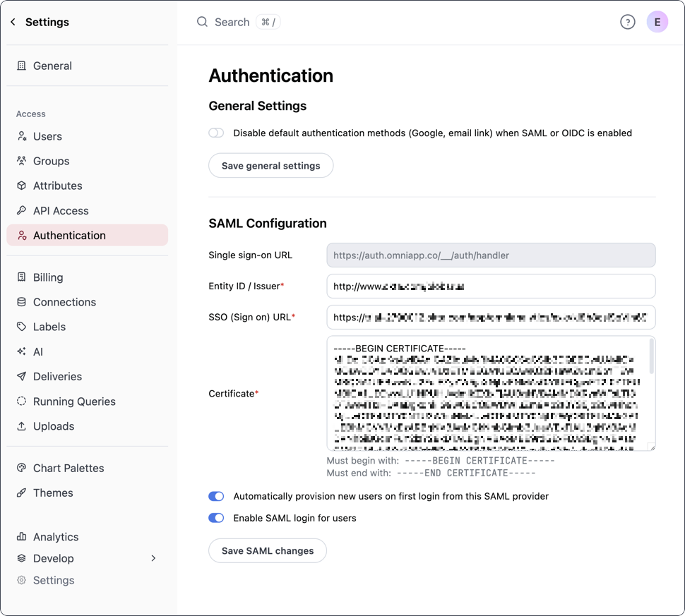Image resolution: width=685 pixels, height=616 pixels.
Task: Open the user account menu avatar E
Action: 657,21
